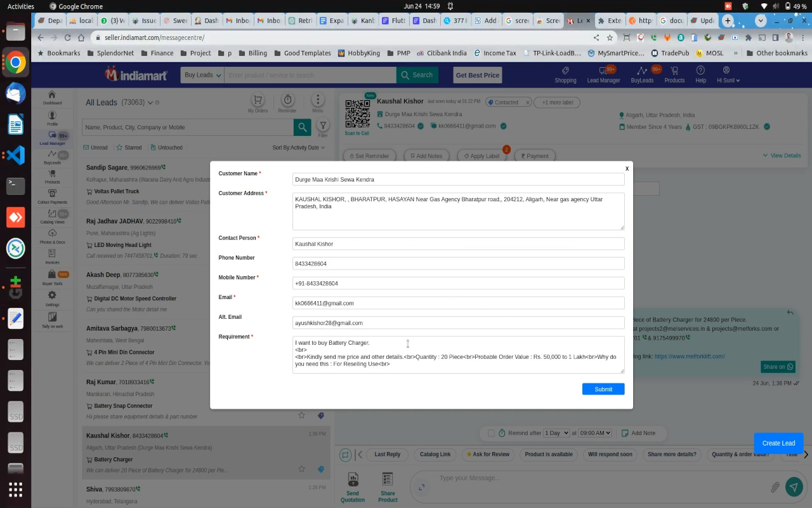Viewport: 812px width, 508px height.
Task: Click the Share Product icon
Action: pyautogui.click(x=387, y=481)
